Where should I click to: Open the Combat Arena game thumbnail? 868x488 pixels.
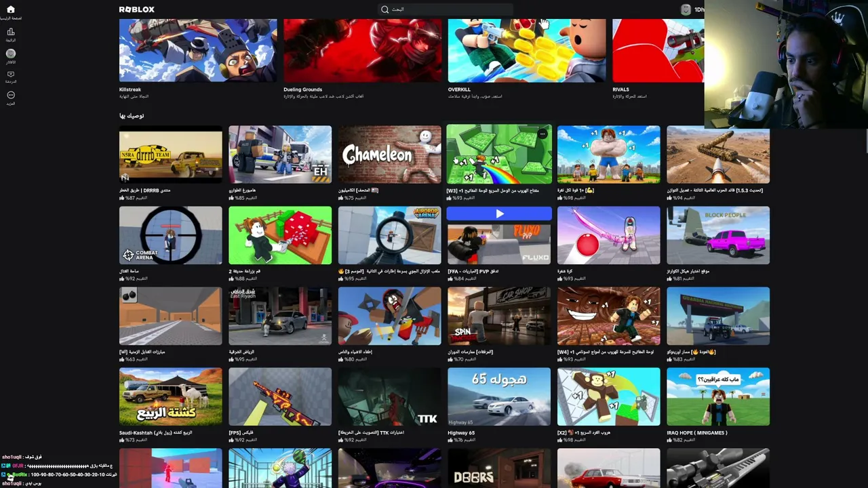[x=170, y=235]
